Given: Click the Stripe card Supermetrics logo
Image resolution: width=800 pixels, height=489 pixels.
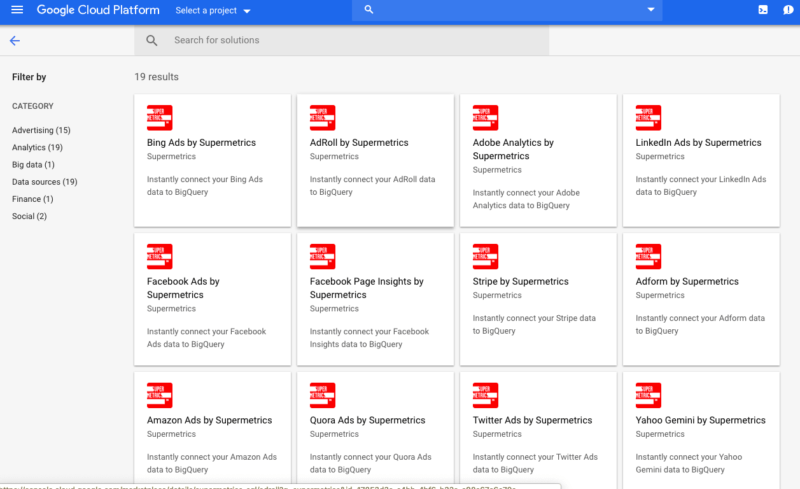Looking at the screenshot, I should point(485,257).
